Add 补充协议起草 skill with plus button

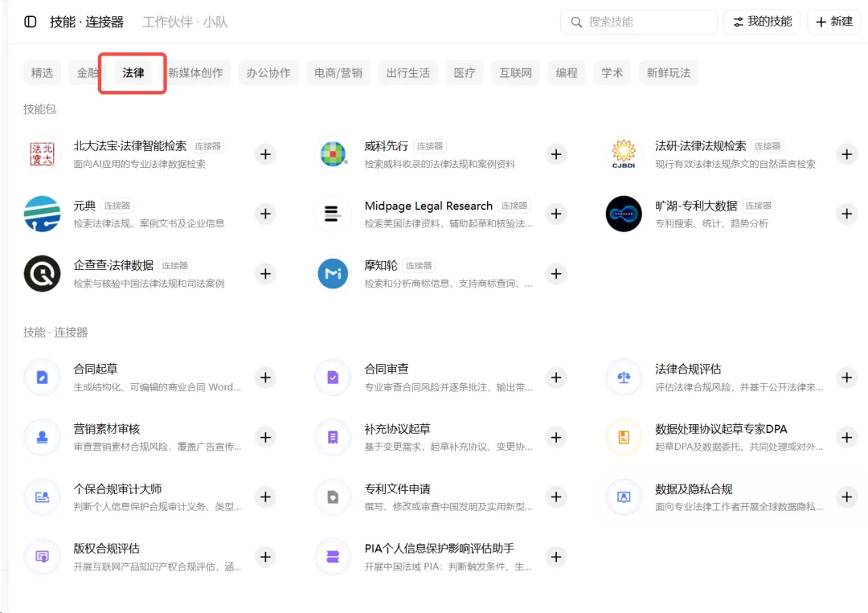(556, 437)
